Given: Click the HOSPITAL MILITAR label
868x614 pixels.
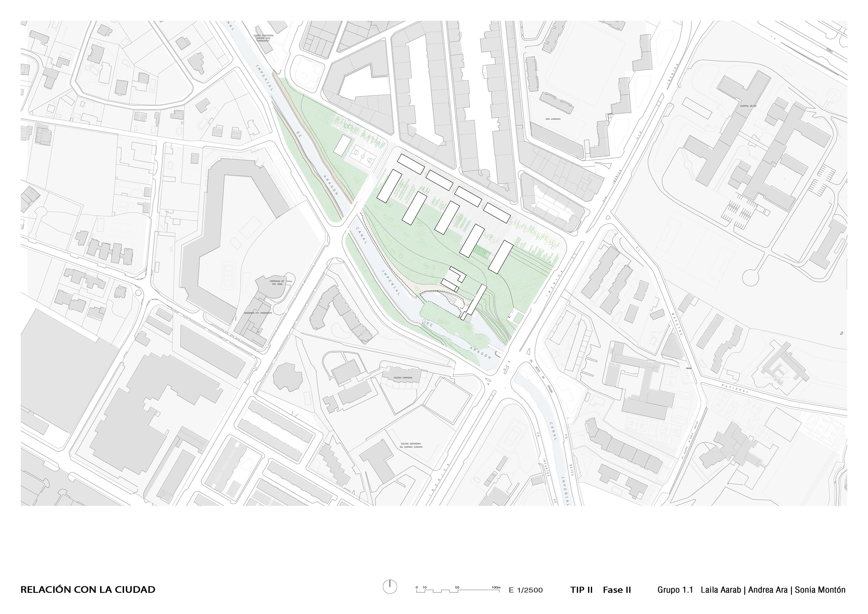Looking at the screenshot, I should (x=748, y=106).
